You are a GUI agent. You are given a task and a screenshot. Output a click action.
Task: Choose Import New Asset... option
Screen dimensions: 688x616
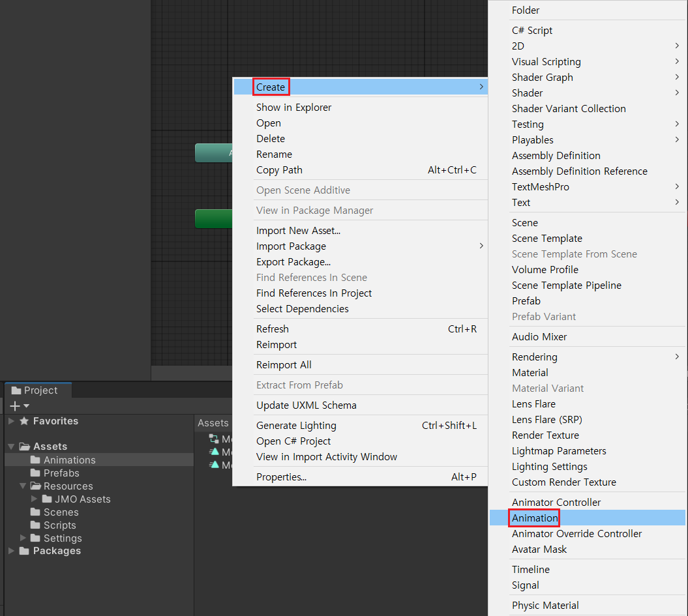(x=361, y=231)
